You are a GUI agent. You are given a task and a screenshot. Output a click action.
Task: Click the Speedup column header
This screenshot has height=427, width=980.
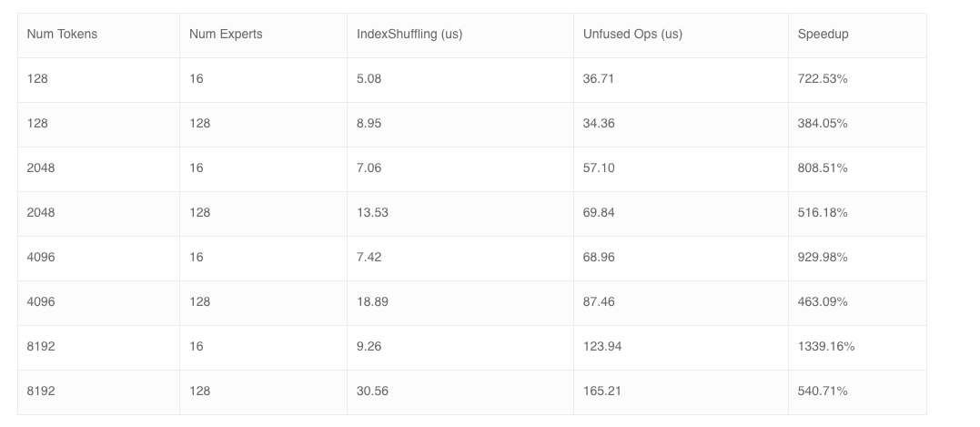(857, 35)
